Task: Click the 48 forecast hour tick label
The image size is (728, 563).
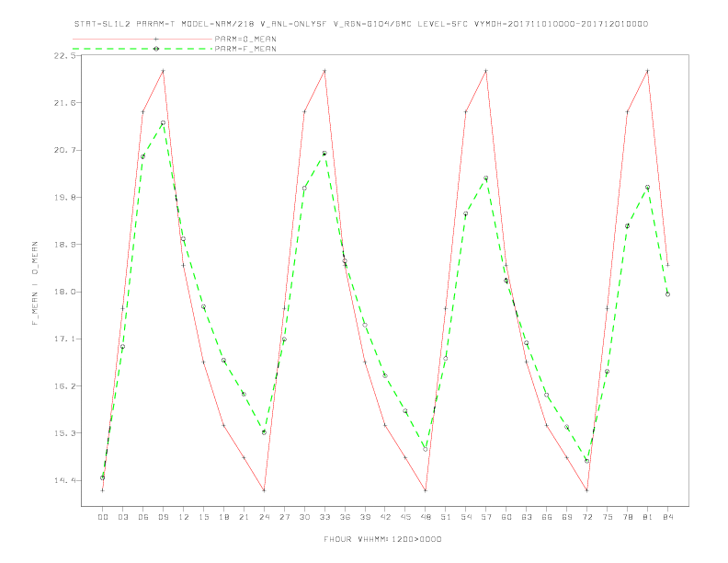Action: (426, 517)
